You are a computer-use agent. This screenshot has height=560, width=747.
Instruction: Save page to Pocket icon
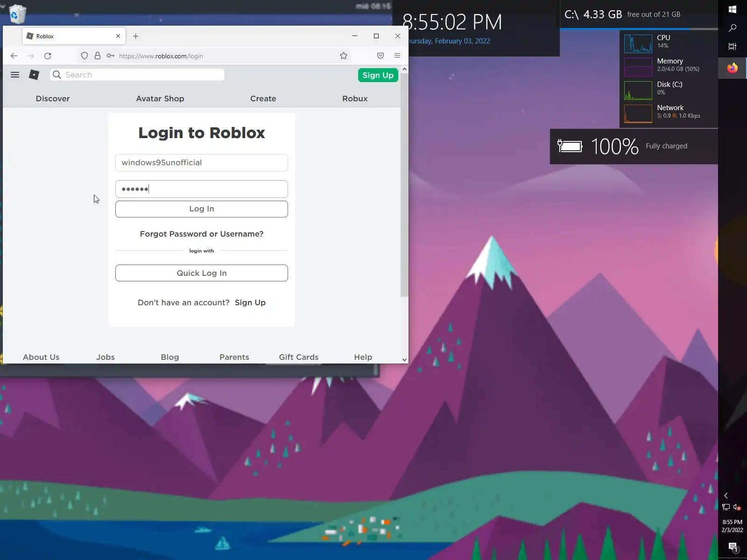pyautogui.click(x=381, y=56)
